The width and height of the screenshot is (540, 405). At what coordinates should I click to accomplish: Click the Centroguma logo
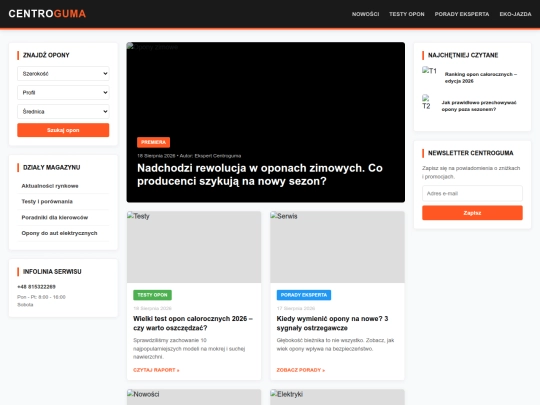pos(47,14)
